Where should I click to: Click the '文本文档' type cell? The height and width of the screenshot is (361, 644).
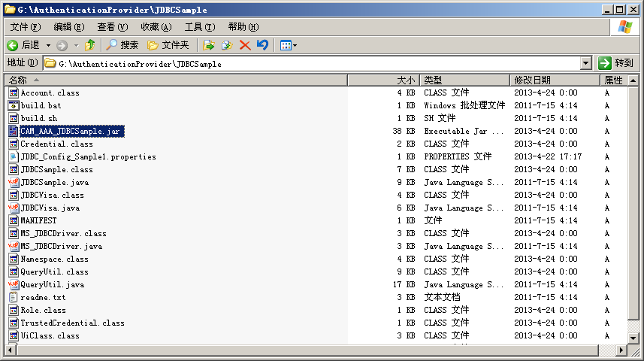coord(442,297)
